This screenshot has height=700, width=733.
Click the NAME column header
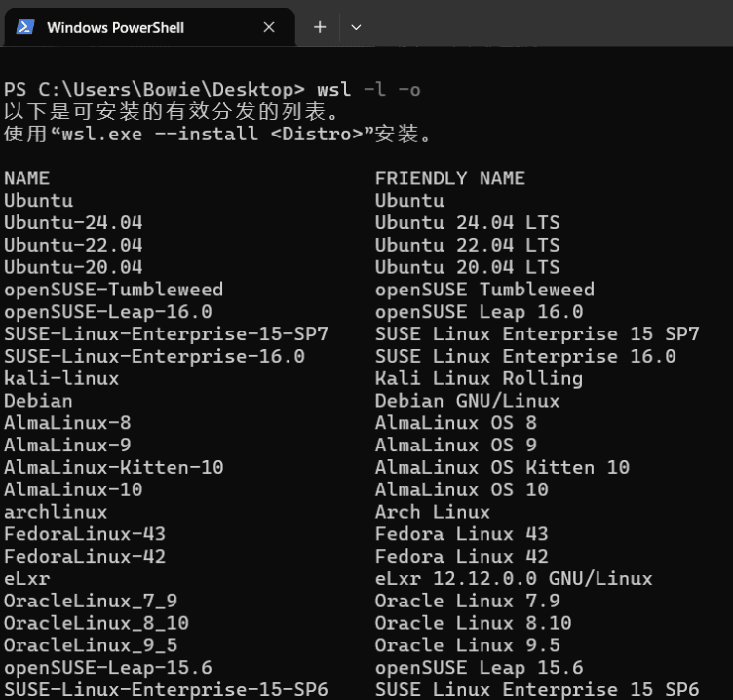(x=26, y=178)
